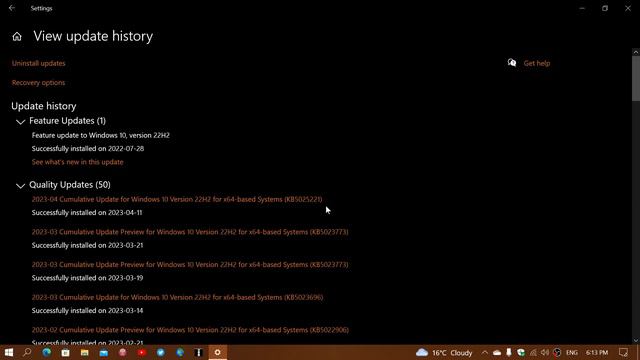640x360 pixels.
Task: Select text 'Feature update to Windows 10, version 22H2'
Action: tap(101, 135)
